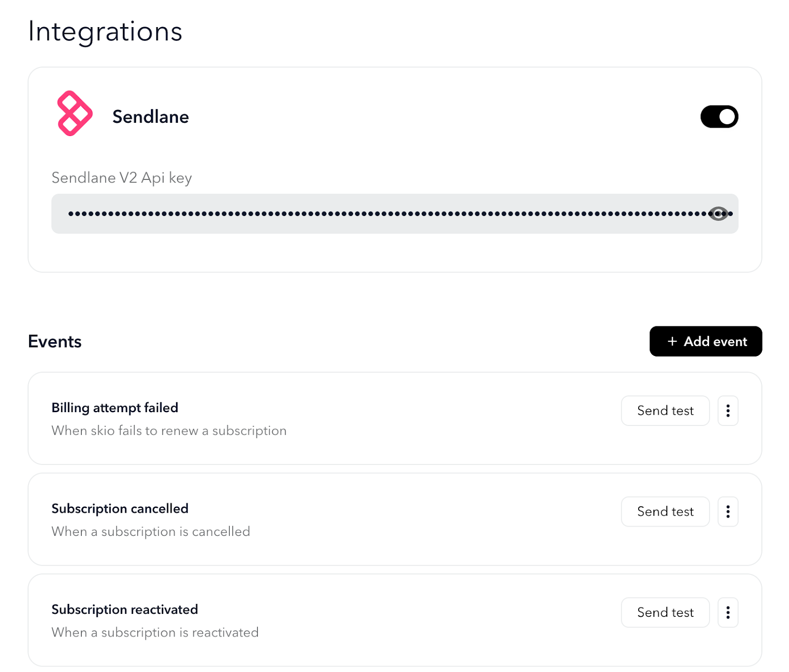Open three-dot menu for Billing attempt failed
The image size is (789, 672).
coord(728,411)
